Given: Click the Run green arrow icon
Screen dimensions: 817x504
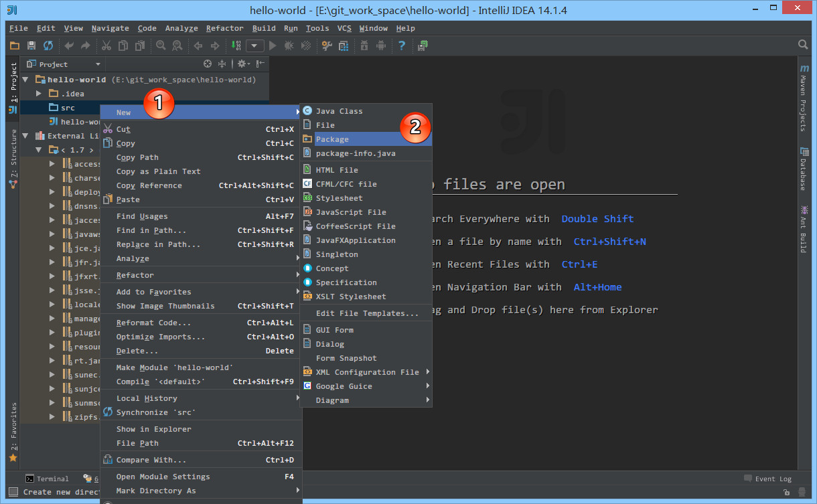Looking at the screenshot, I should tap(273, 46).
